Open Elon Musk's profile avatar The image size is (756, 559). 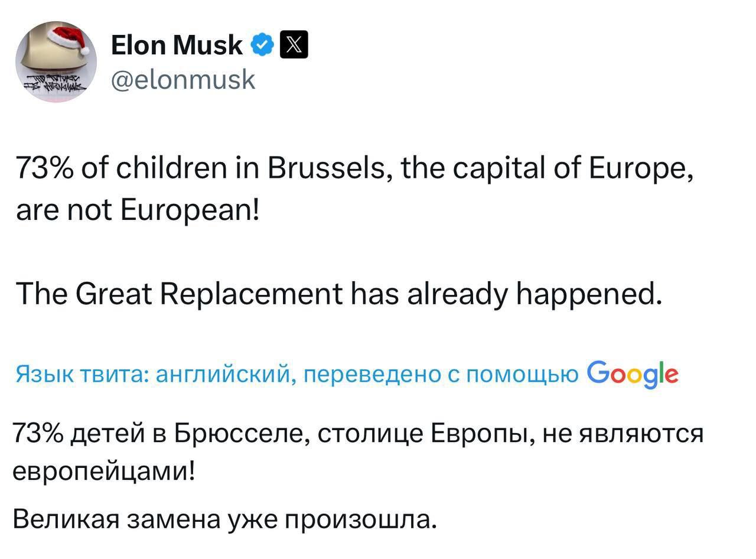pyautogui.click(x=56, y=62)
